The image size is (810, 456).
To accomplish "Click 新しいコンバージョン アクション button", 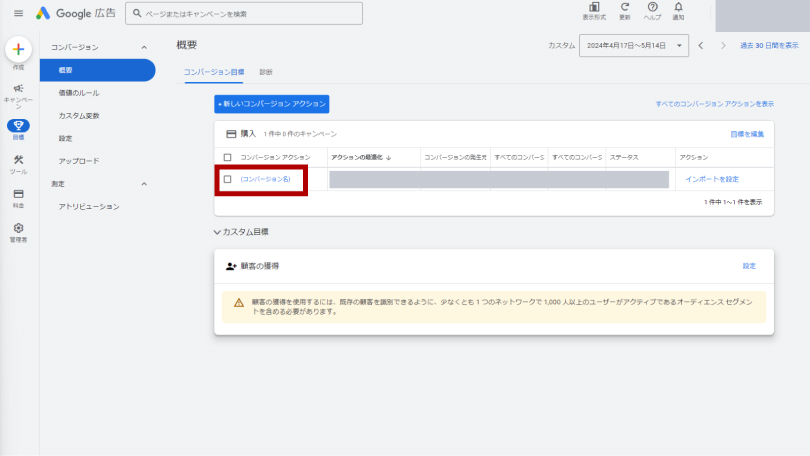I will tap(271, 103).
